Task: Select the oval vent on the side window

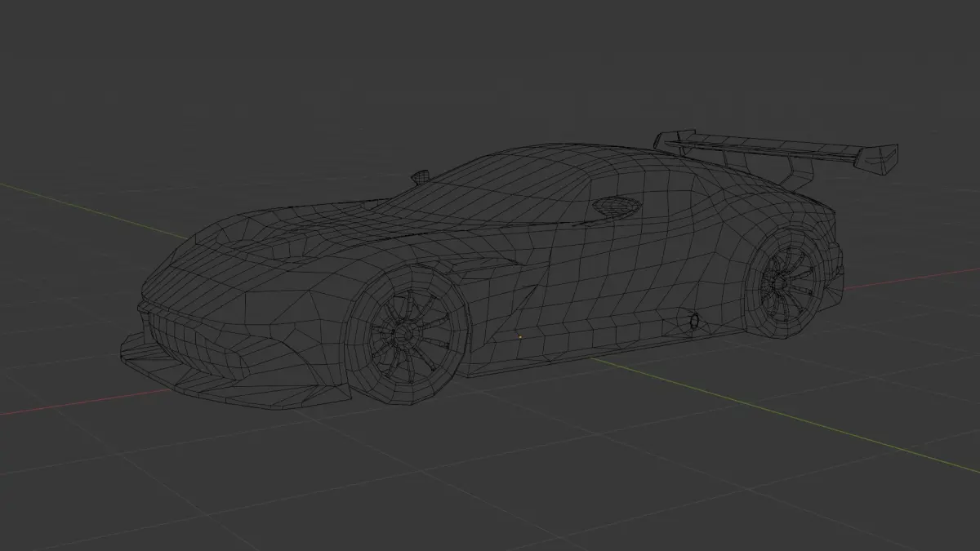Action: click(617, 207)
